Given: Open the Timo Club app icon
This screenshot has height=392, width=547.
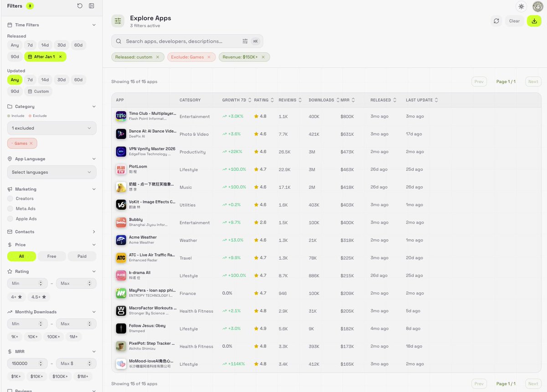Looking at the screenshot, I should (x=121, y=116).
